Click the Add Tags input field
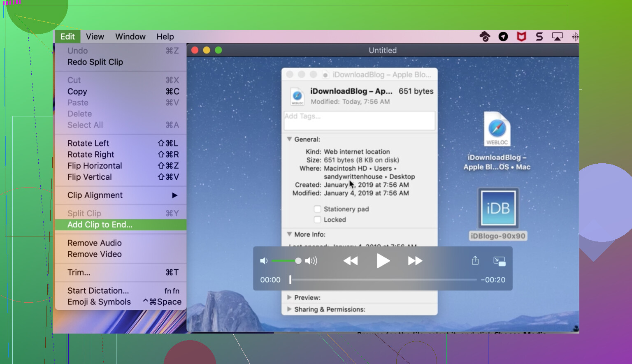Viewport: 632px width, 364px height. coord(359,121)
